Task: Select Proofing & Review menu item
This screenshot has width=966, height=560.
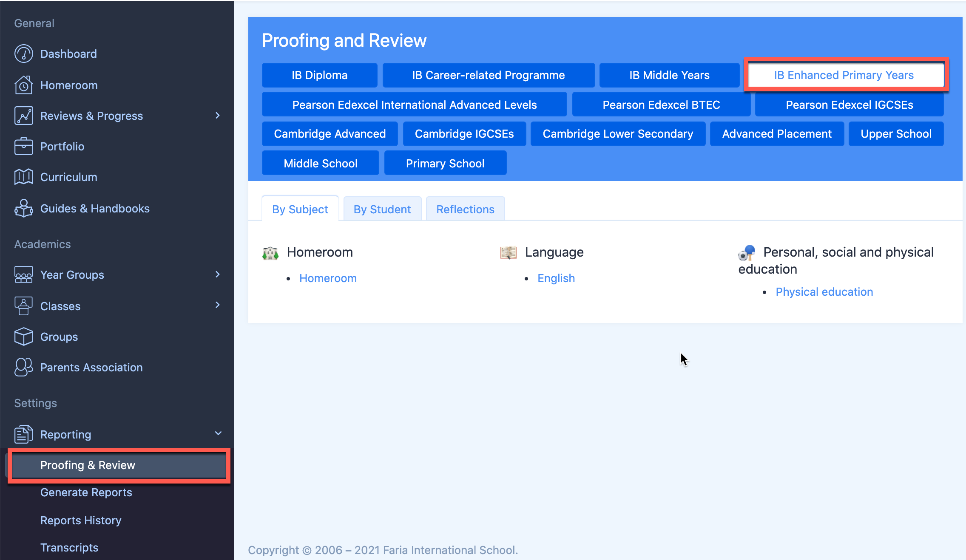Action: coord(119,465)
